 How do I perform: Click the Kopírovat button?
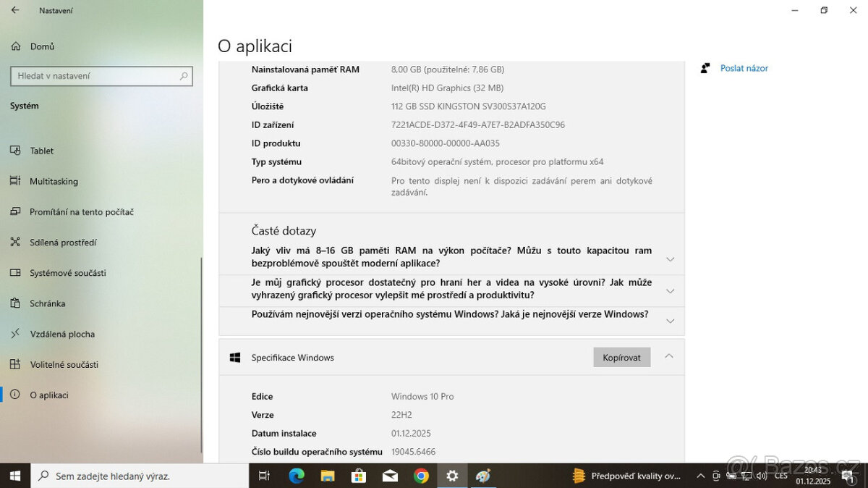[621, 356]
